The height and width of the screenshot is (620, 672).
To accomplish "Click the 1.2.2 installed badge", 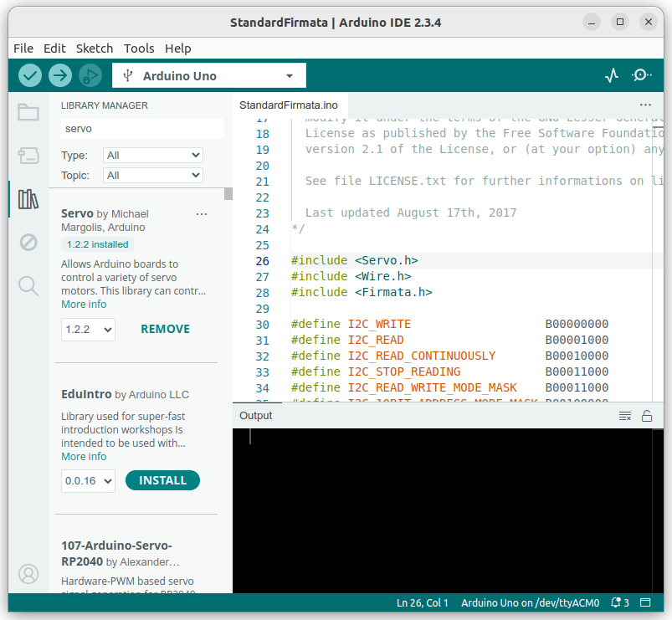I will pos(97,244).
